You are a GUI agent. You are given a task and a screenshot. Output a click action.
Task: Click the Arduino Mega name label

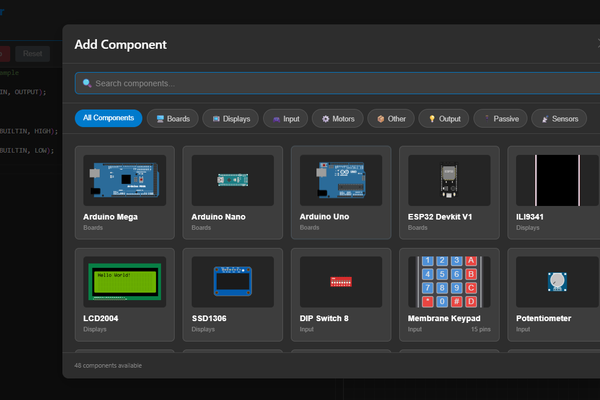pyautogui.click(x=110, y=217)
